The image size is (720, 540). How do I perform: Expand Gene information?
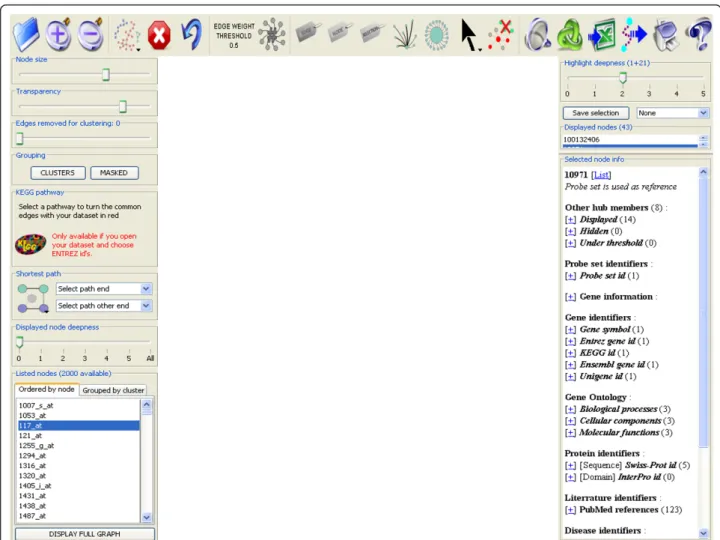click(570, 297)
